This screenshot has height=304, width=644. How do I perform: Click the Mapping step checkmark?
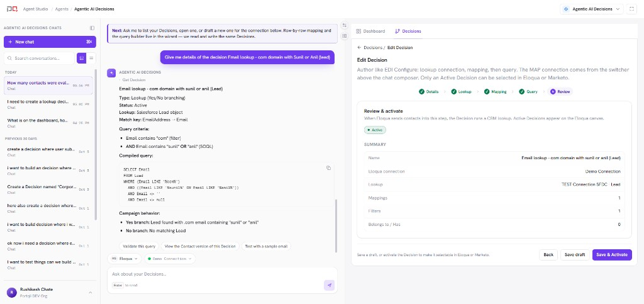click(x=487, y=92)
